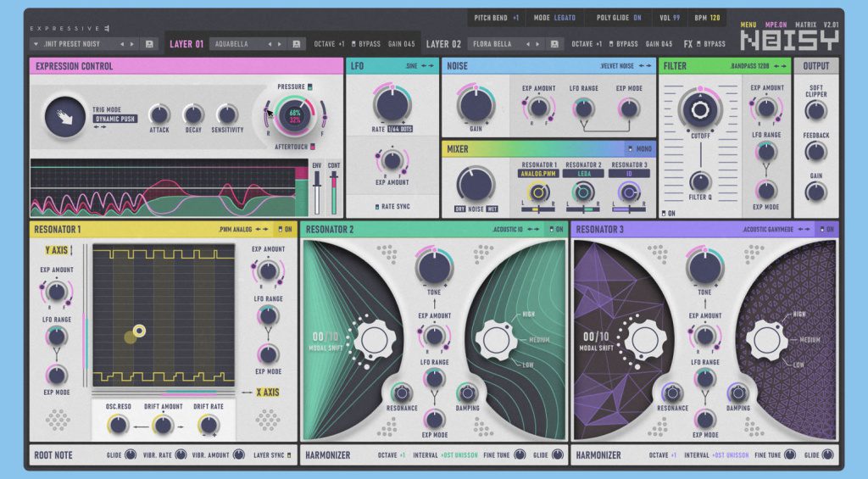868x479 pixels.
Task: Click MPE.ON in the top right
Action: (x=776, y=25)
